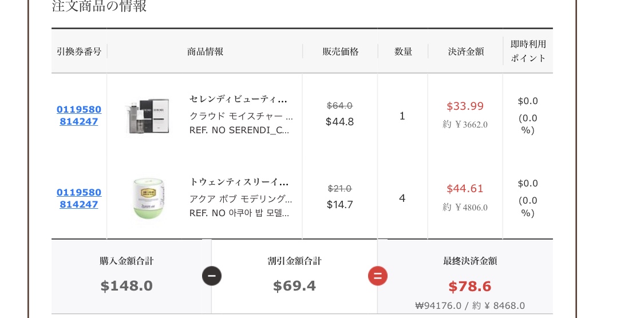Viewport: 644px width, 318px height.
Task: Click the クラウド モイスチャー product description
Action: [241, 116]
